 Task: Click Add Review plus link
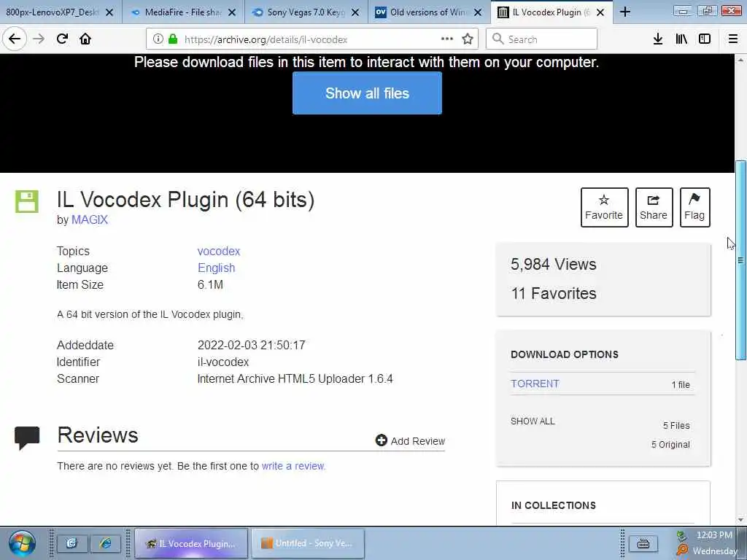tap(410, 441)
